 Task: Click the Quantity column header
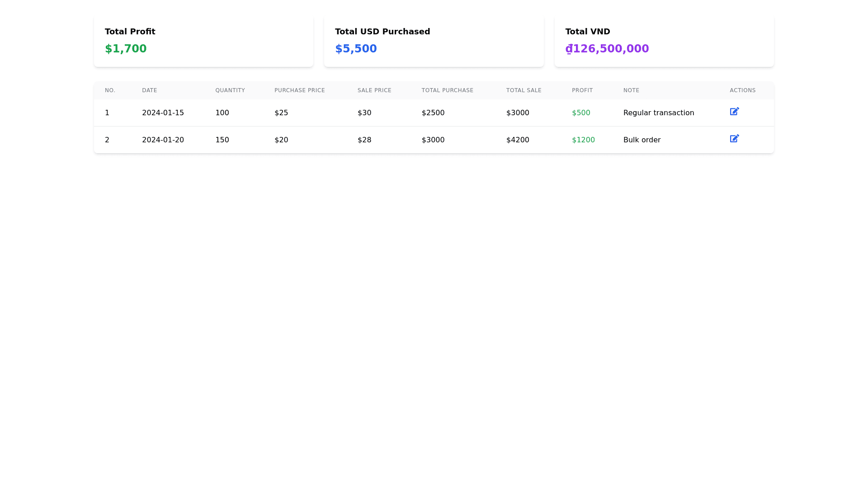click(230, 90)
